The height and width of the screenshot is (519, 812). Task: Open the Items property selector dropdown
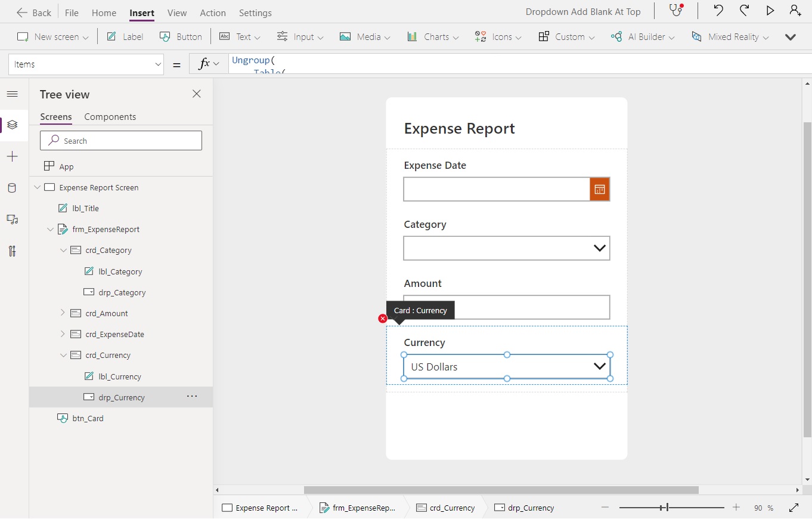(157, 64)
